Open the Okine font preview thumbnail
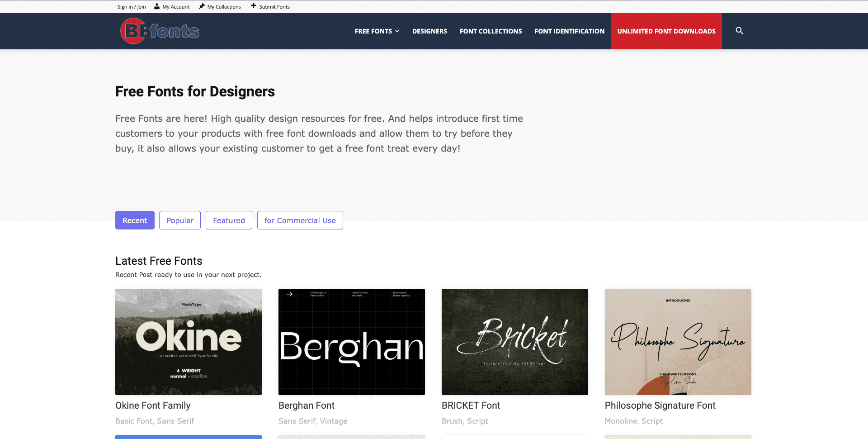This screenshot has height=439, width=868. 189,342
